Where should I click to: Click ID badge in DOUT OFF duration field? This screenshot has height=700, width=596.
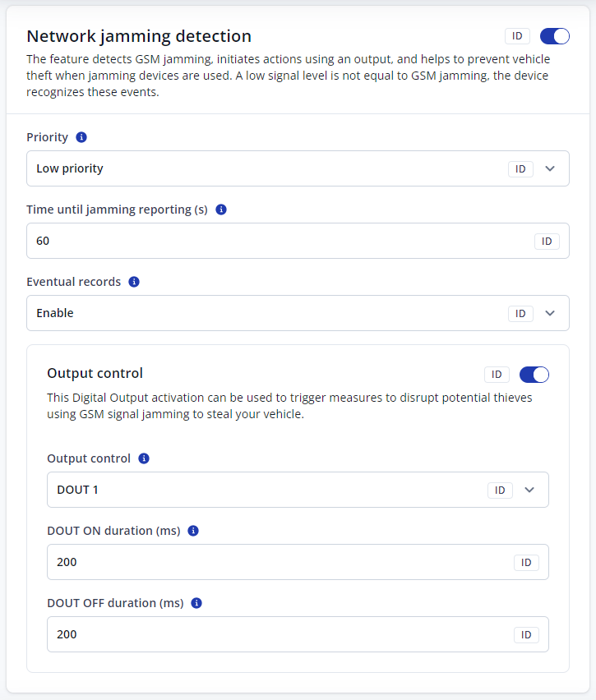point(526,634)
